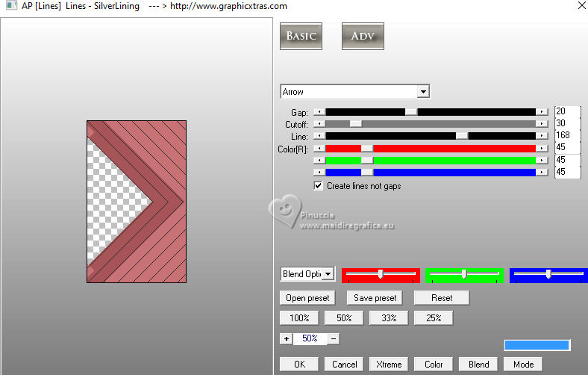
Task: Click left arrow of blue color slider
Action: click(319, 173)
